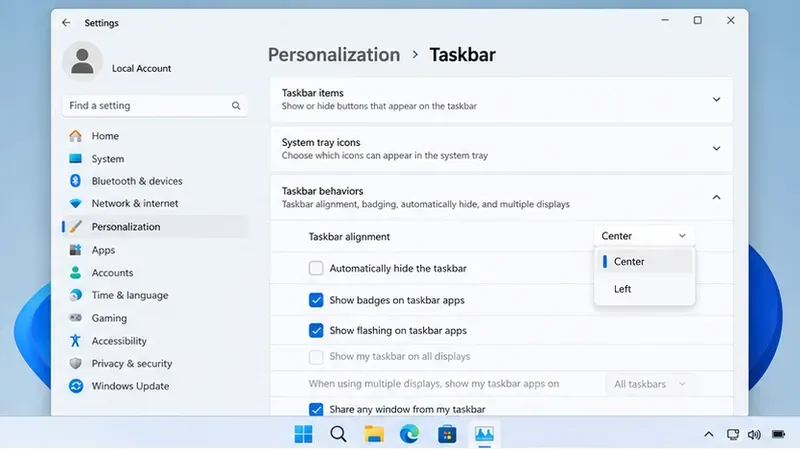Uncheck Share any window from my taskbar

[x=316, y=409]
